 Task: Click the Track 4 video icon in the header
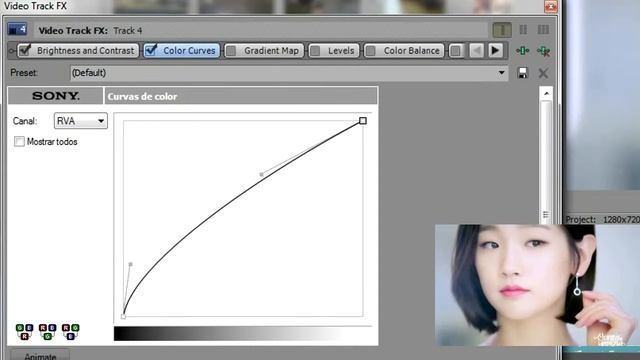(17, 29)
